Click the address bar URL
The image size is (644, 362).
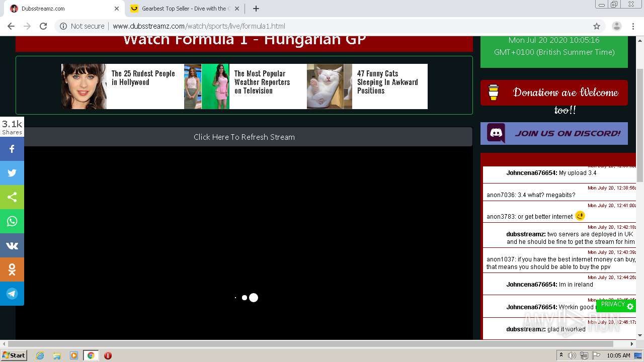199,26
